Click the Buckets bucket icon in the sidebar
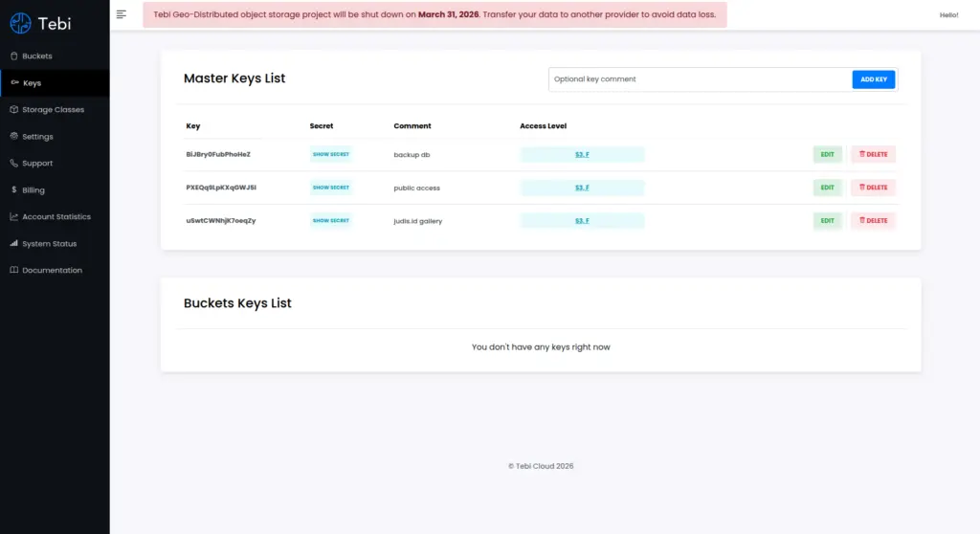Screen dimensions: 980x534 click(x=13, y=56)
